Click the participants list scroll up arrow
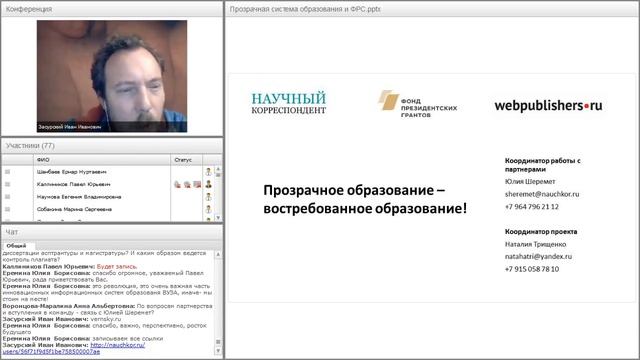Image resolution: width=640 pixels, height=360 pixels. [x=218, y=169]
